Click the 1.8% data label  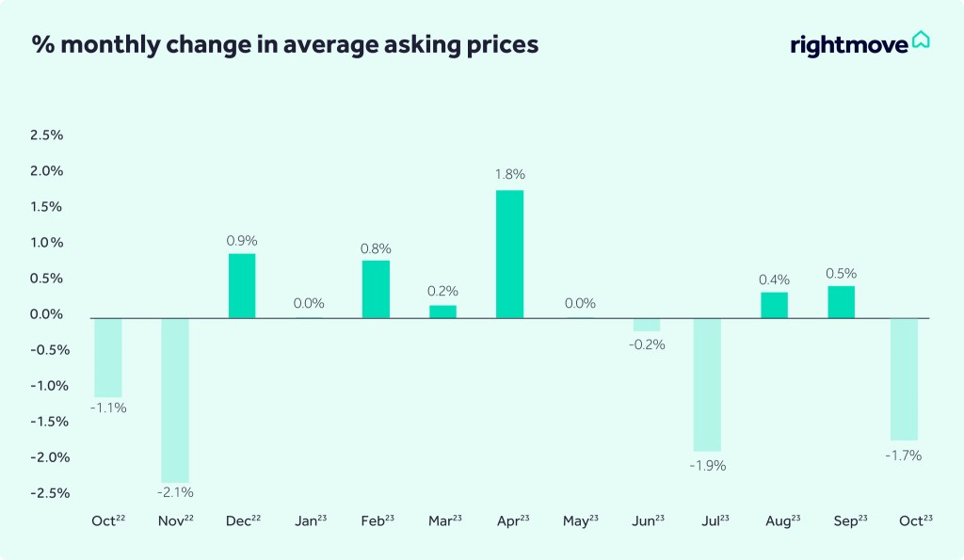click(x=509, y=174)
